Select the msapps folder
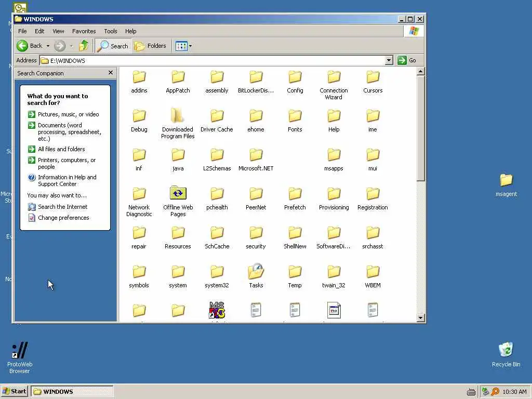This screenshot has width=532, height=399. pos(334,159)
